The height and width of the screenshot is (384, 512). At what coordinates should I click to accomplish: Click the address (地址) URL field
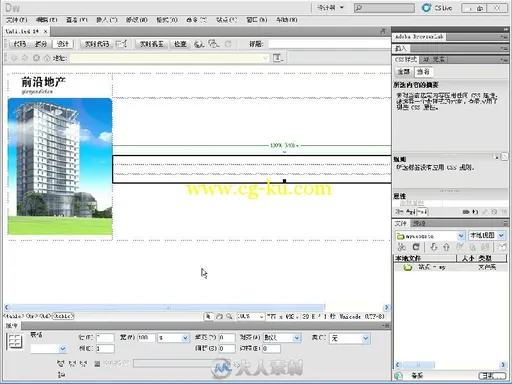pyautogui.click(x=169, y=58)
